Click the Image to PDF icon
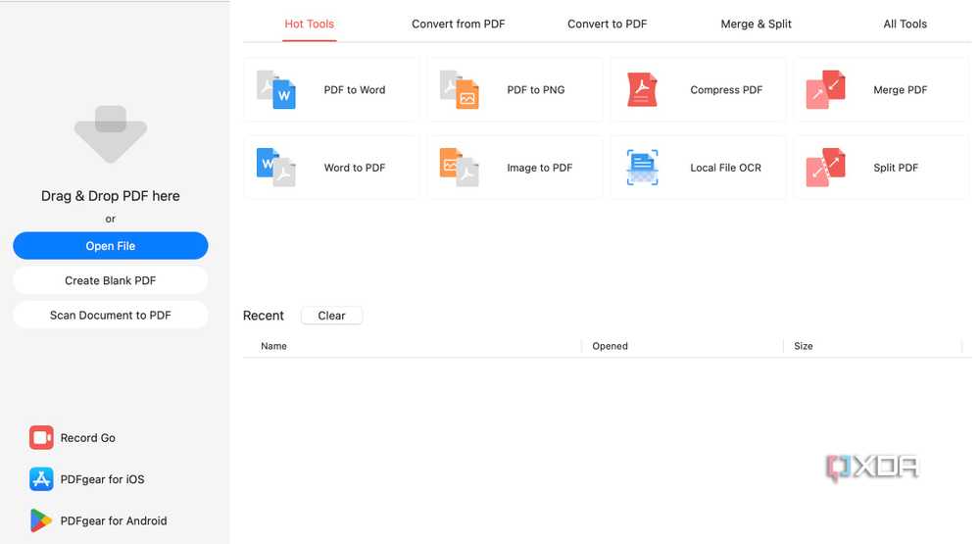The image size is (980, 544). (460, 168)
